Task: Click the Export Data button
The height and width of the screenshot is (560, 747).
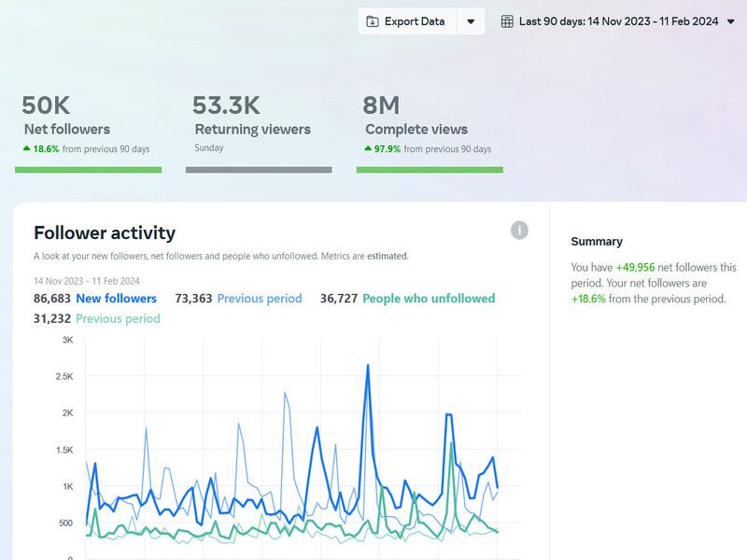Action: pyautogui.click(x=406, y=21)
